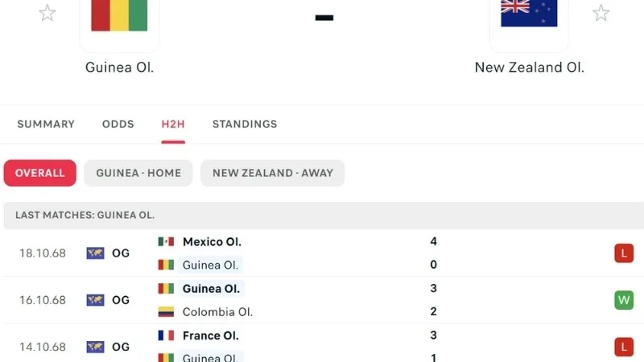Open the Guinea Ol. team name link
Image resolution: width=644 pixels, height=362 pixels.
[119, 68]
